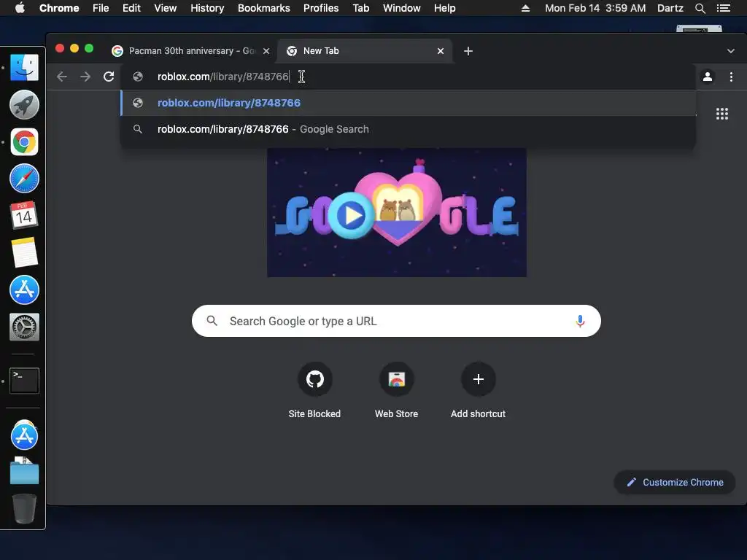Open a new tab with plus button

pos(468,51)
